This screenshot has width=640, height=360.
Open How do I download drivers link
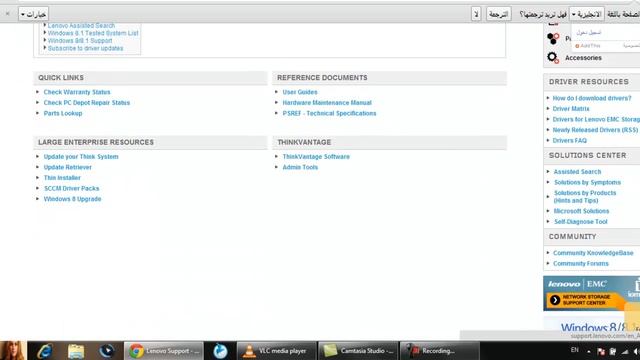(592, 98)
